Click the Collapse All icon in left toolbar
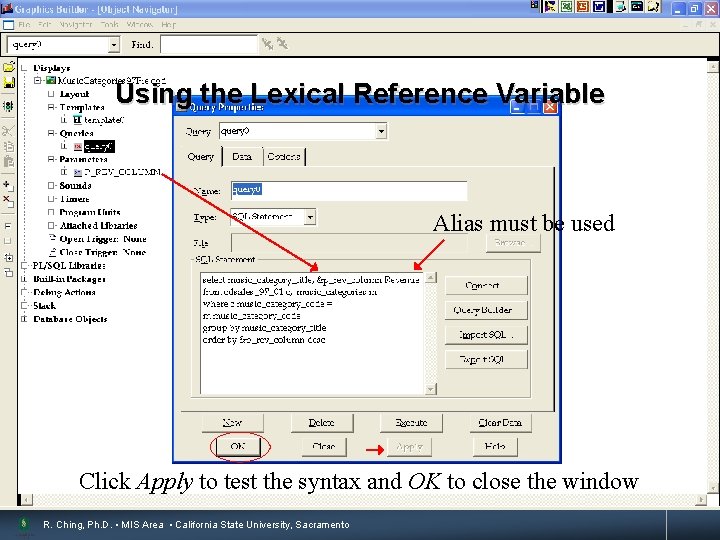The width and height of the screenshot is (720, 540). click(x=8, y=273)
